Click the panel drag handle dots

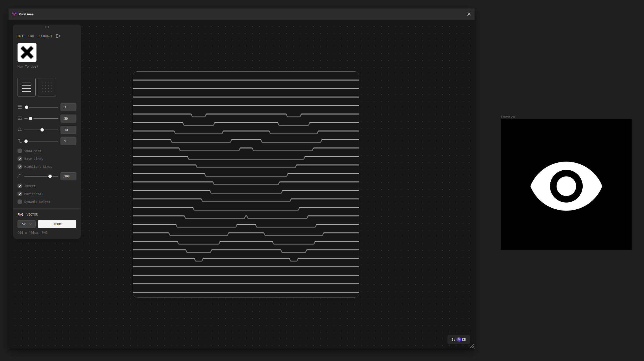click(x=47, y=27)
